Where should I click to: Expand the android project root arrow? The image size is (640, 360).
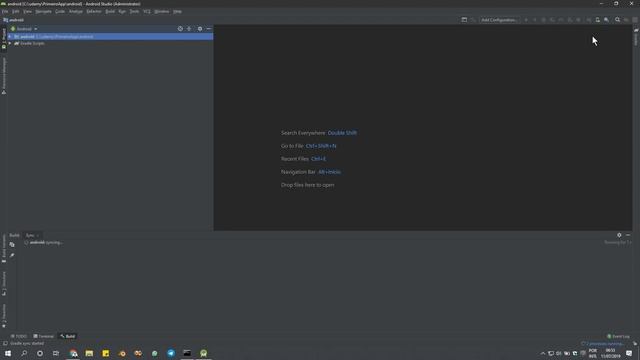10,36
